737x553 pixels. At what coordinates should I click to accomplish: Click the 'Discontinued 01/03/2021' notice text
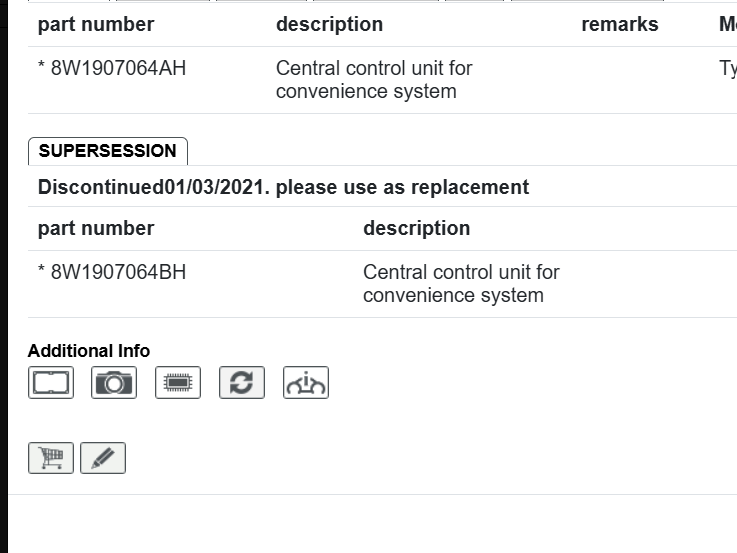point(283,187)
